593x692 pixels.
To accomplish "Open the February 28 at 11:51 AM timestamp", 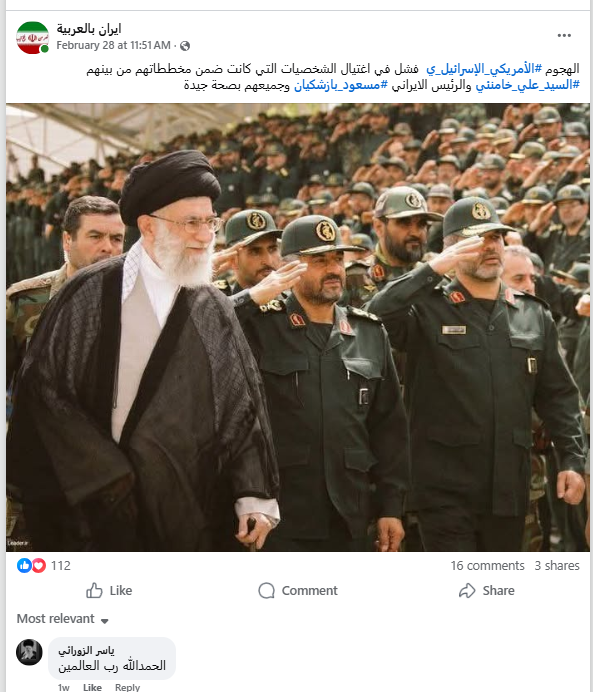I will (113, 45).
